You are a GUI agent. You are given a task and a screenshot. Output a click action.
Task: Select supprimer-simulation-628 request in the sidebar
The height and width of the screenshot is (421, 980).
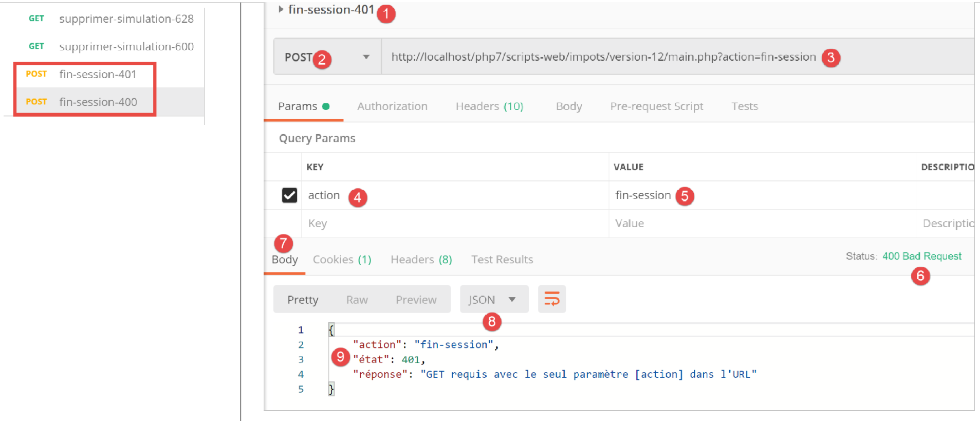point(126,19)
